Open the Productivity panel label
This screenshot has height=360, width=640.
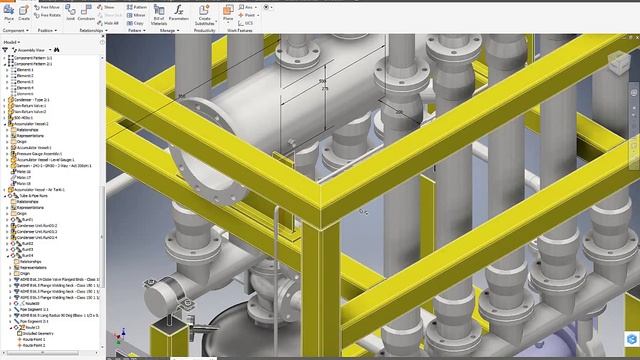click(x=204, y=31)
